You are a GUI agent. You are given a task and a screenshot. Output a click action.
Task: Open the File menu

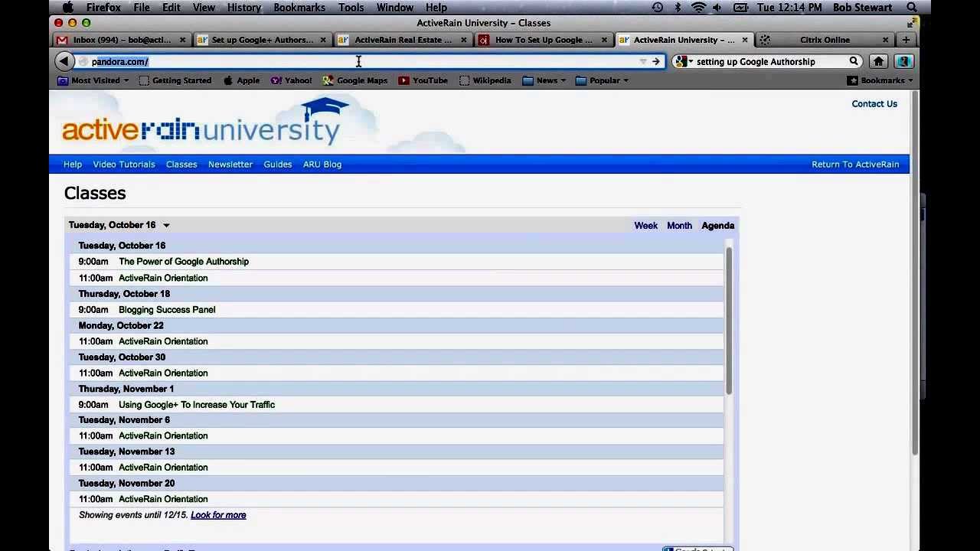[x=142, y=8]
